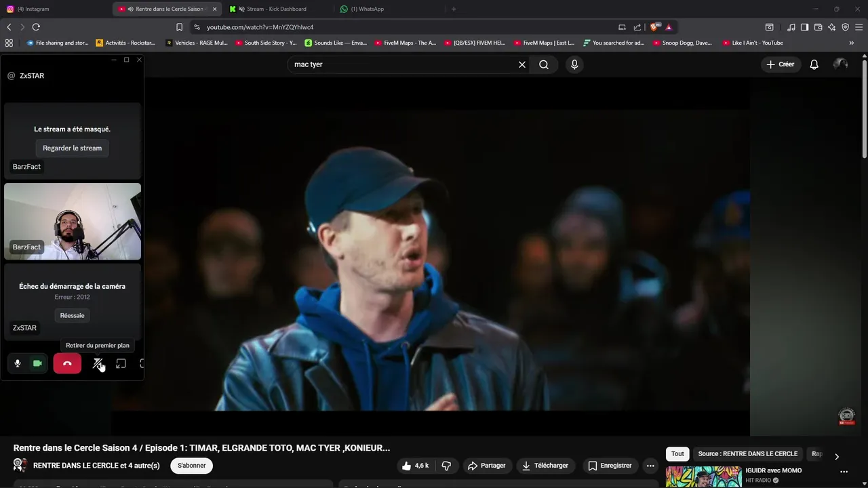The image size is (868, 488).
Task: Open the browser tab search icon
Action: pyautogui.click(x=769, y=27)
